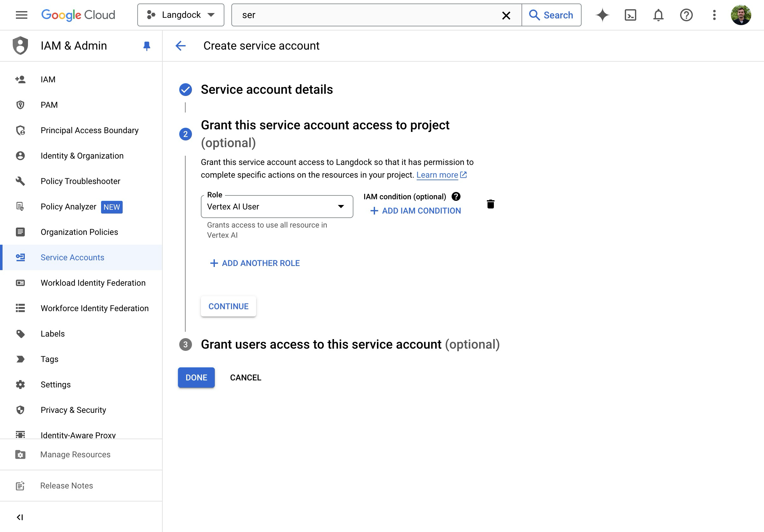The width and height of the screenshot is (764, 532).
Task: Click the NEW badge on Policy Analyzer
Action: pos(112,207)
